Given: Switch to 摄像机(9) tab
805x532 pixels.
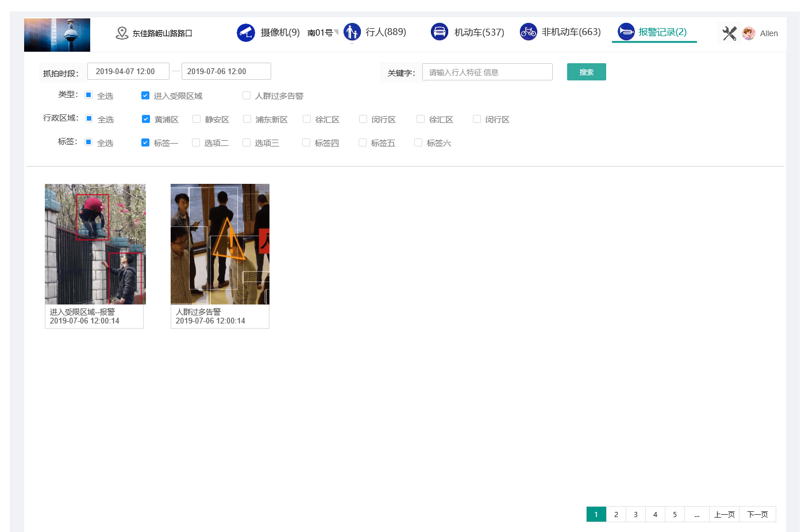Looking at the screenshot, I should pyautogui.click(x=280, y=33).
